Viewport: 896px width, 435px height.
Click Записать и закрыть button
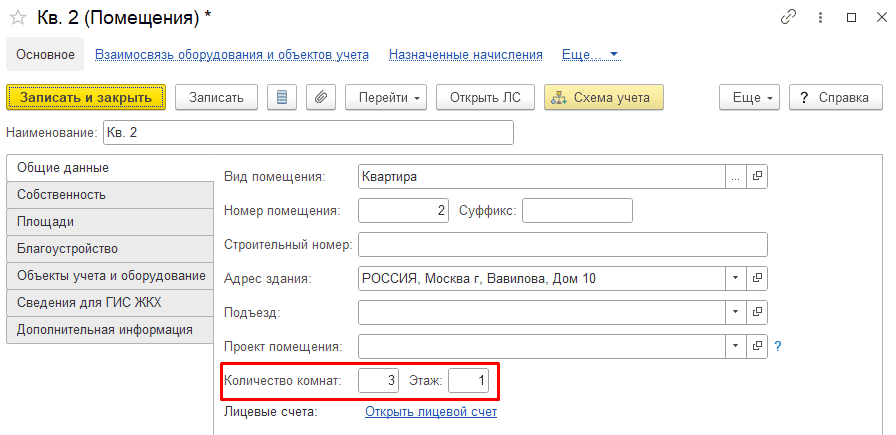click(86, 97)
